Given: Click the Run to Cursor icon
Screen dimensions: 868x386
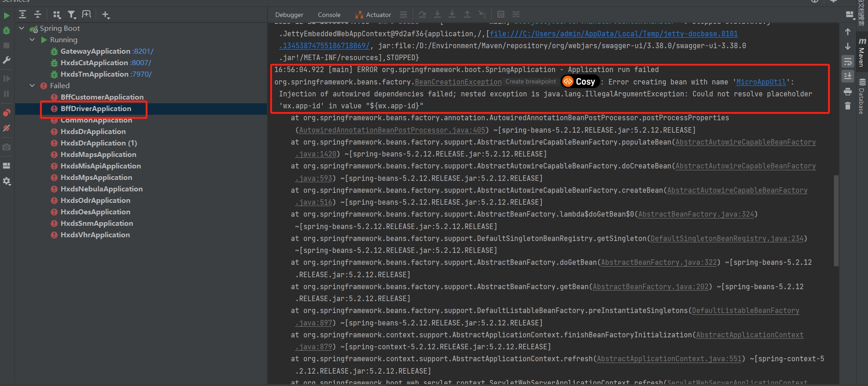Looking at the screenshot, I should 482,14.
